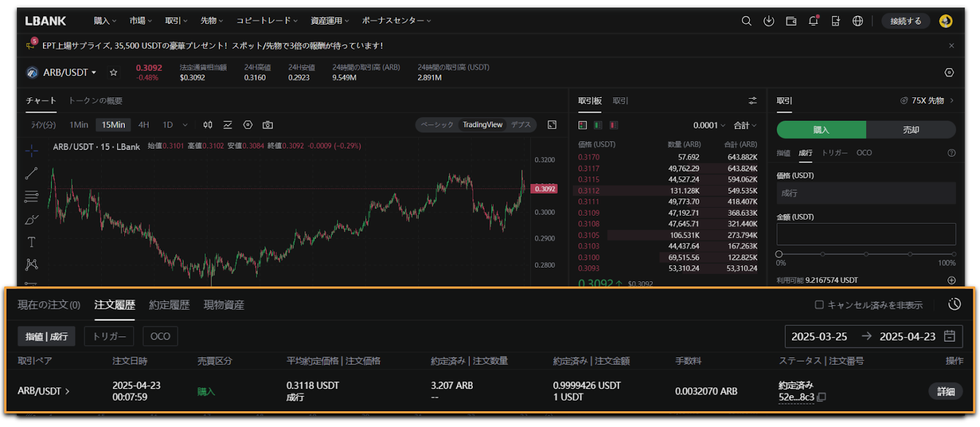Expand the chart to fullscreen
This screenshot has height=427, width=980.
point(552,125)
